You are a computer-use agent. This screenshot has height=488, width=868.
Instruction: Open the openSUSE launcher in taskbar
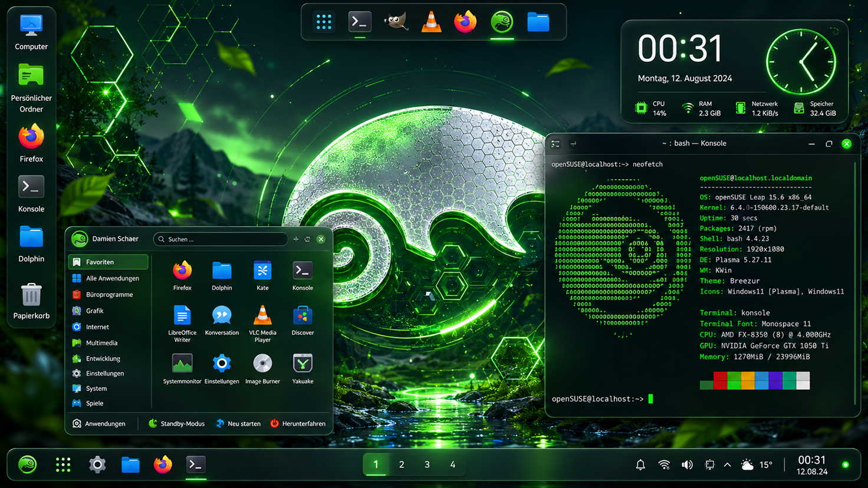[27, 464]
